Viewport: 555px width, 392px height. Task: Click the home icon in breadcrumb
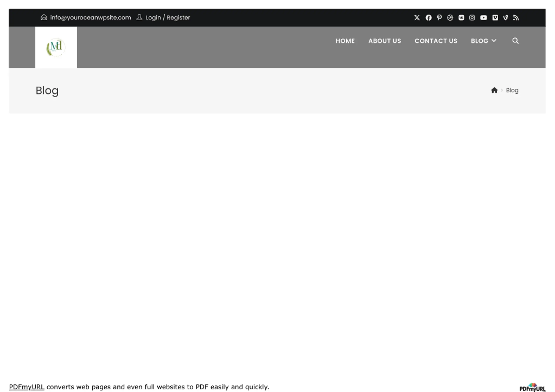click(494, 90)
